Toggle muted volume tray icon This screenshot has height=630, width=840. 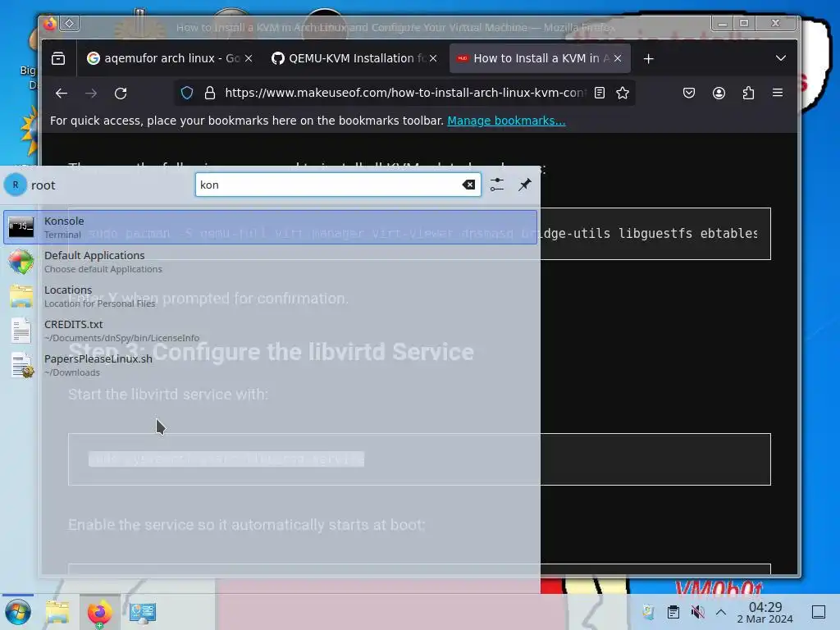click(697, 612)
